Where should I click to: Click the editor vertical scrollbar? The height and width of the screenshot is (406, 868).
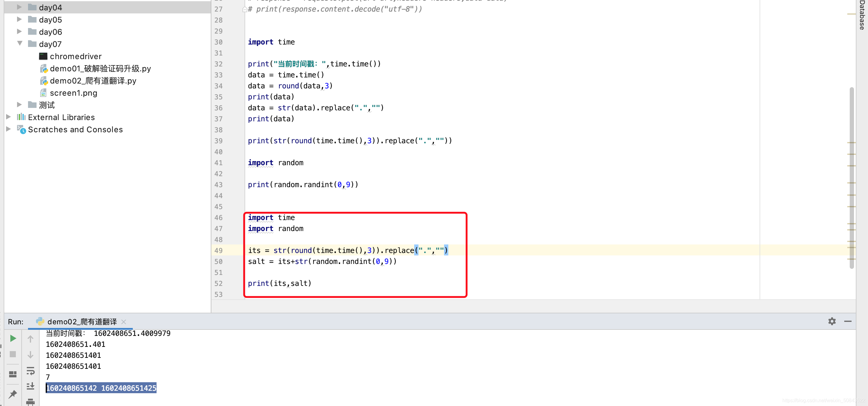(x=852, y=177)
